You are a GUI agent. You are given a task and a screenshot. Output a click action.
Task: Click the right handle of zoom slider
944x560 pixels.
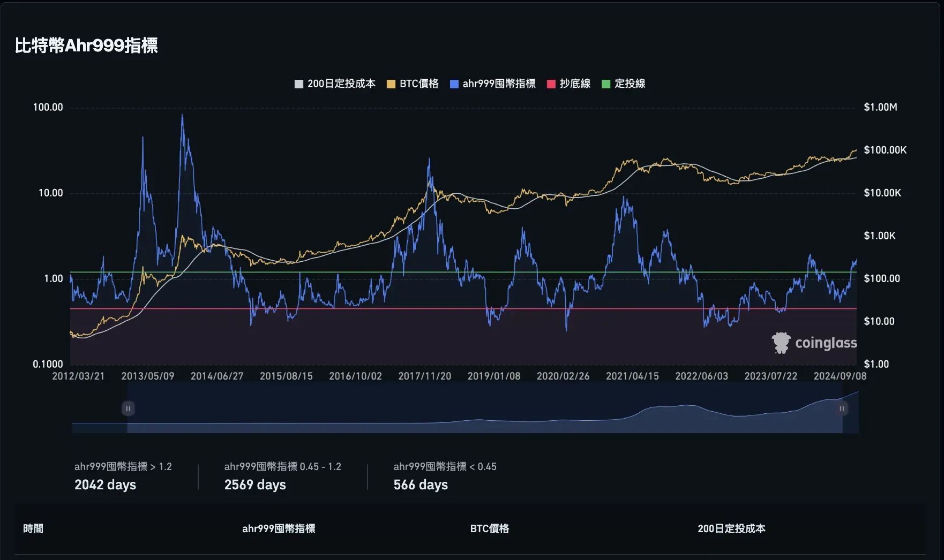(842, 408)
